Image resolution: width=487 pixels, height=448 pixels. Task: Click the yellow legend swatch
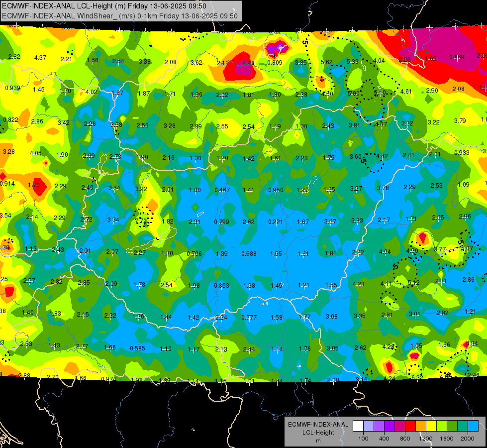coord(431,426)
